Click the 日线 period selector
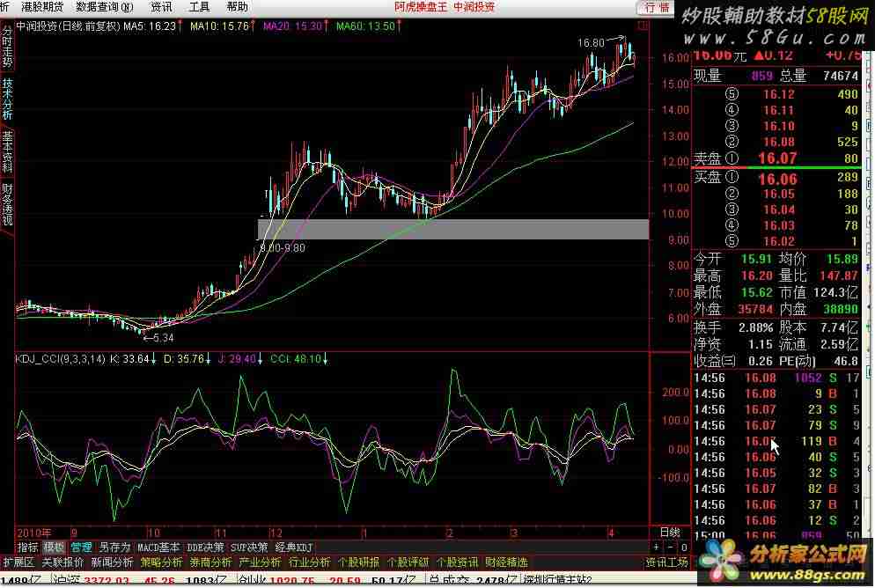The width and height of the screenshot is (875, 588). [x=670, y=533]
